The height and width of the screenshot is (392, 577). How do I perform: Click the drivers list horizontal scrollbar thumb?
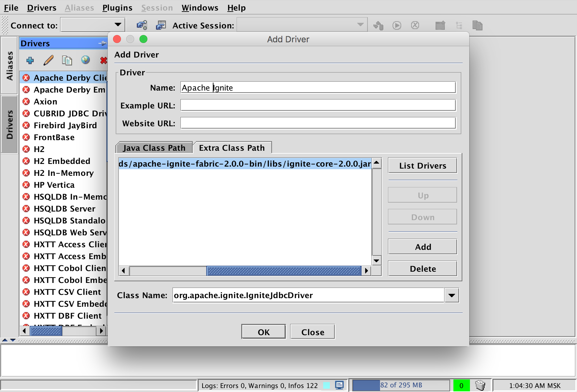point(46,331)
